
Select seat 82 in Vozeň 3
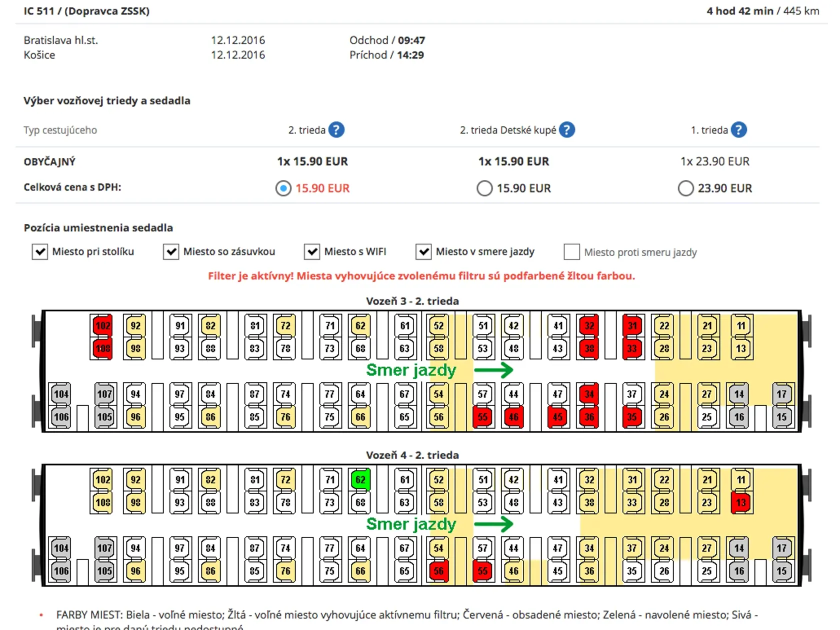[x=210, y=325]
